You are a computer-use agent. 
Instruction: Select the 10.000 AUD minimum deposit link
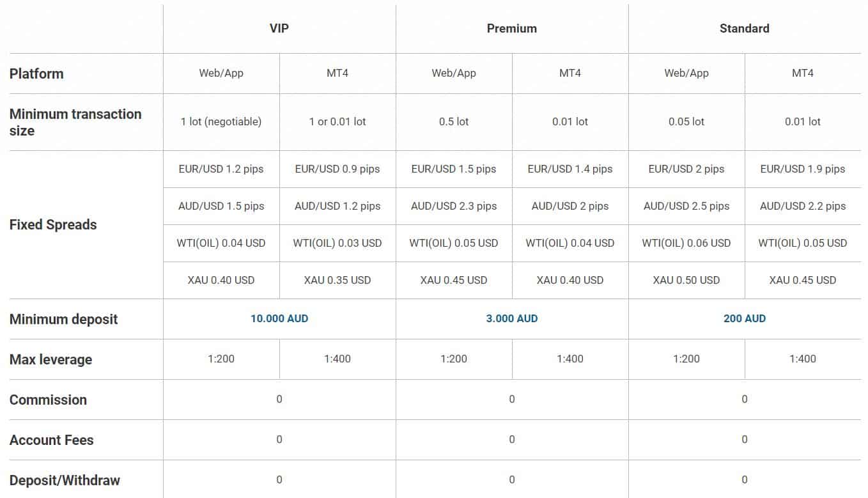279,318
